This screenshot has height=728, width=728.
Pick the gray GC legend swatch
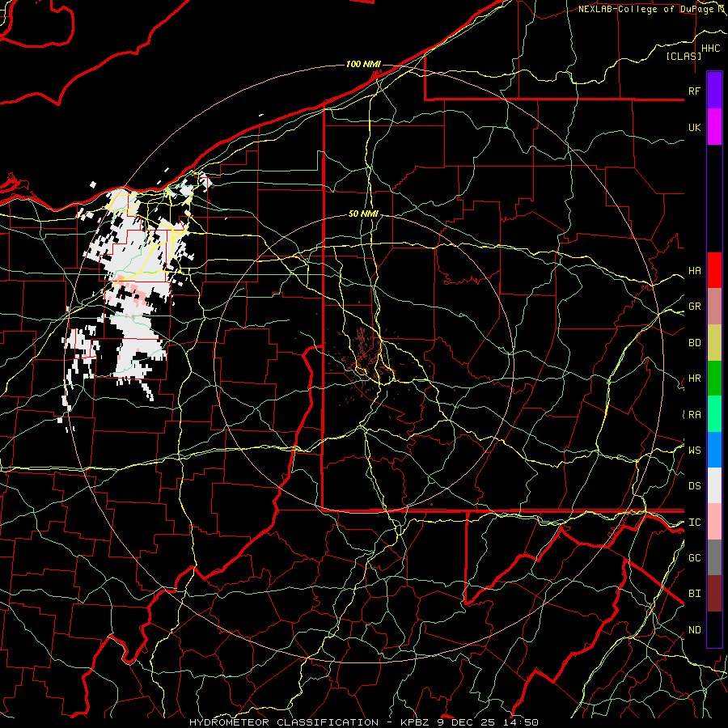pyautogui.click(x=714, y=557)
